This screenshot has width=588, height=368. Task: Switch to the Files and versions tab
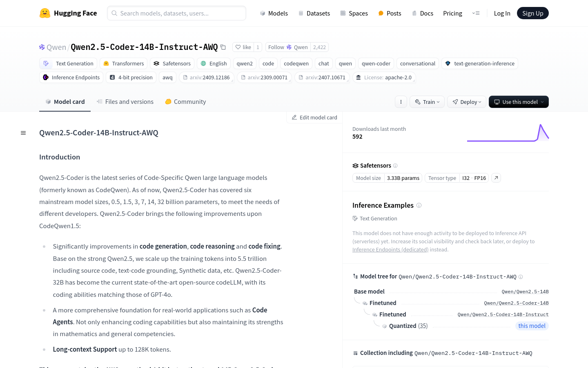click(x=125, y=101)
